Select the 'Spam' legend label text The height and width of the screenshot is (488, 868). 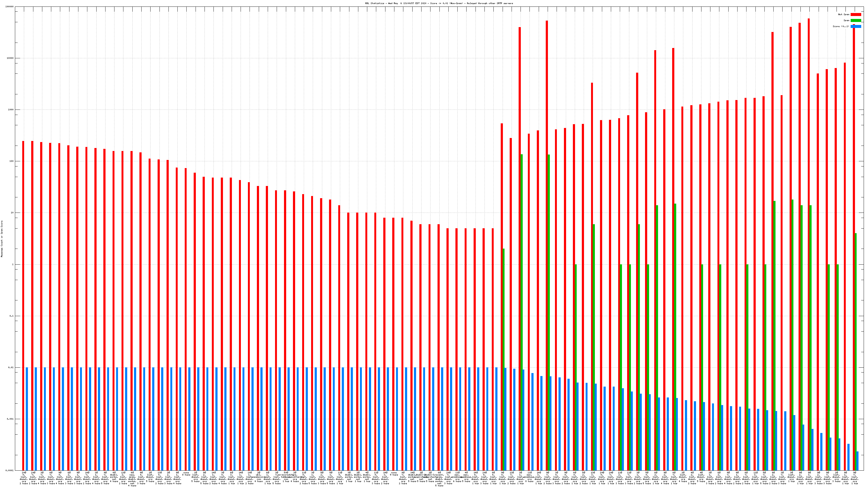pyautogui.click(x=846, y=21)
